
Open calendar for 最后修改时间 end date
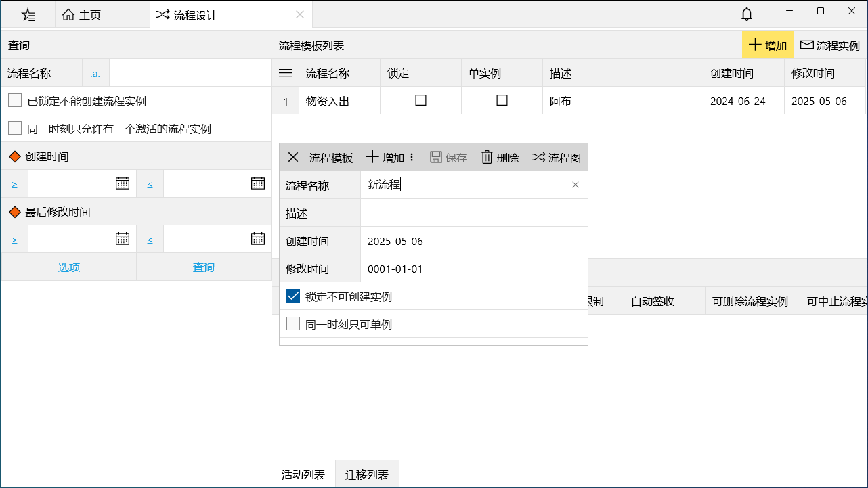[258, 239]
